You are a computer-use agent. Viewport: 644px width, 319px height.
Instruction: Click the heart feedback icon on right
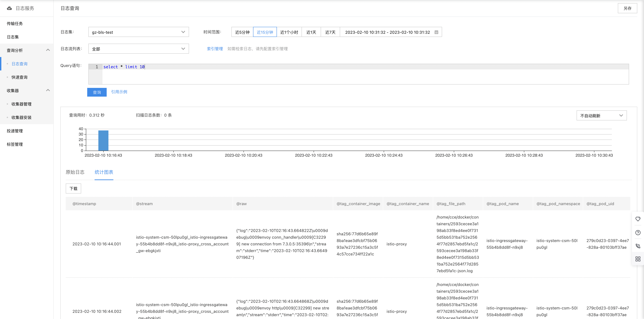coord(638,219)
